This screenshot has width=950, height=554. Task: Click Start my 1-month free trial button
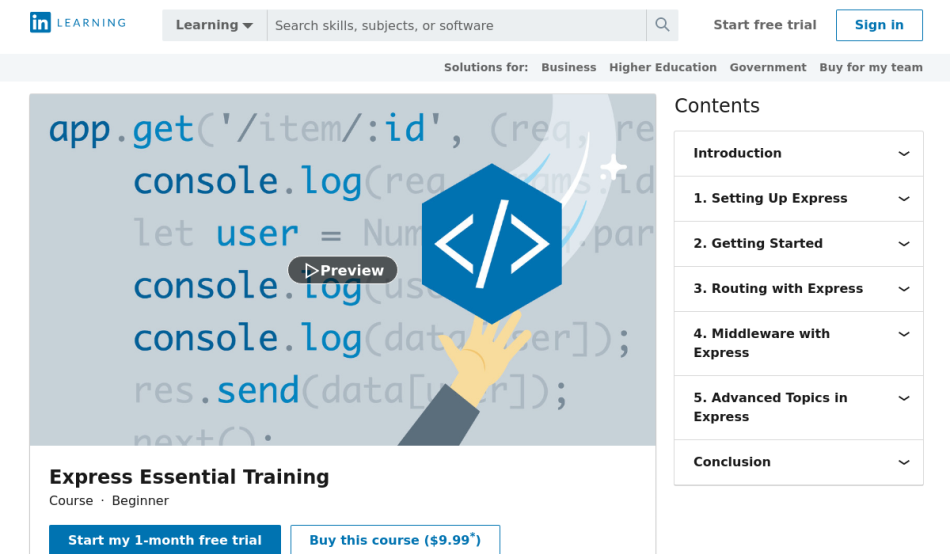pos(165,539)
